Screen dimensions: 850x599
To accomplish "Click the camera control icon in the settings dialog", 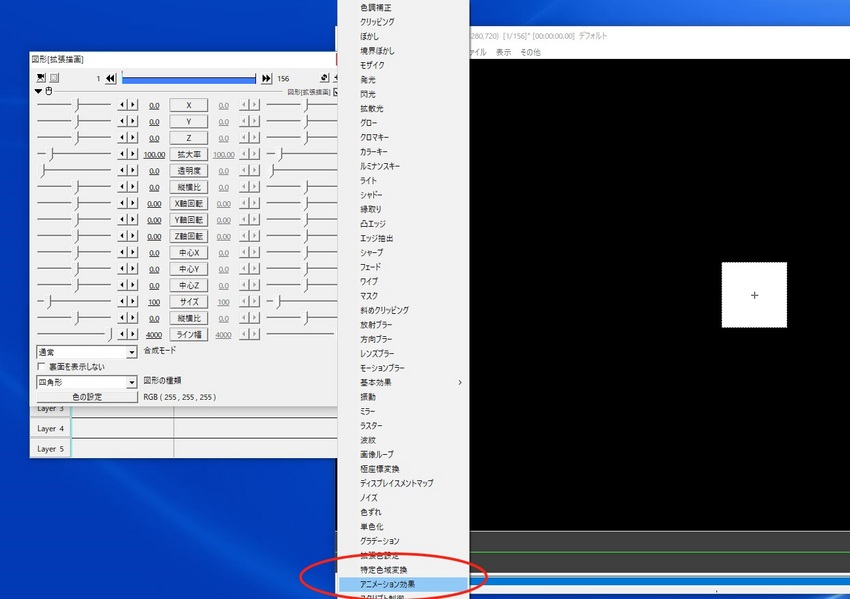I will tap(41, 78).
